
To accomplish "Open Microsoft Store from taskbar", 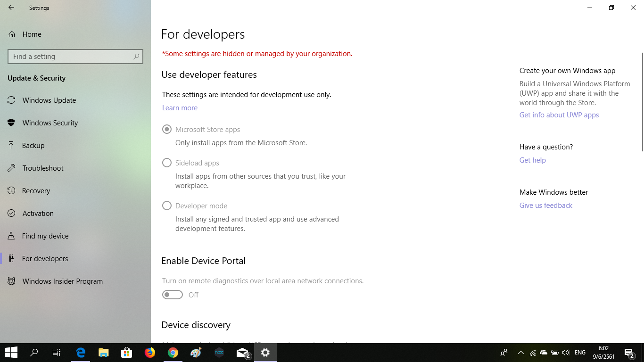I will [127, 353].
